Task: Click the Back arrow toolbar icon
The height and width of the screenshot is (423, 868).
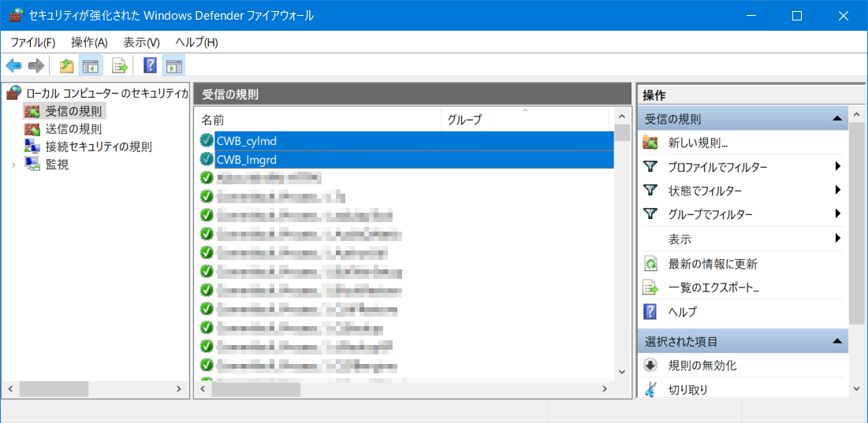Action: tap(13, 66)
